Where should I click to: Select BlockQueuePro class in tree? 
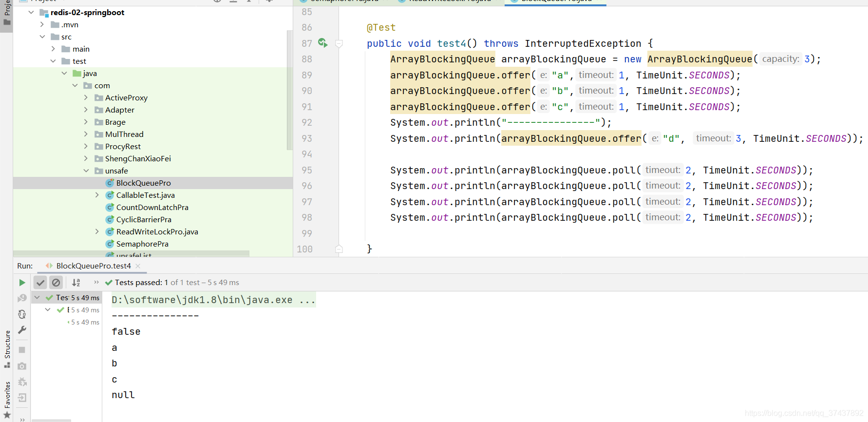[143, 183]
